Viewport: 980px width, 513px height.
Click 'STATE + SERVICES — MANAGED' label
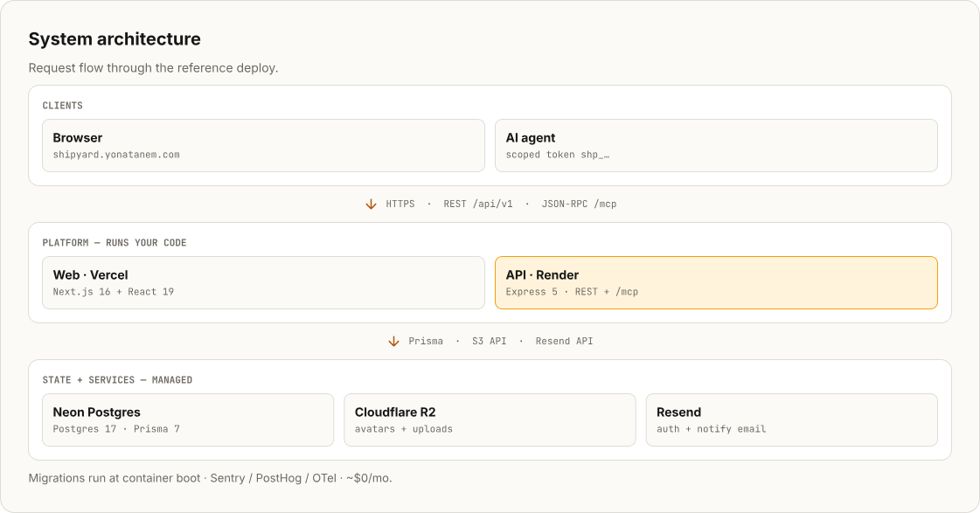(117, 380)
